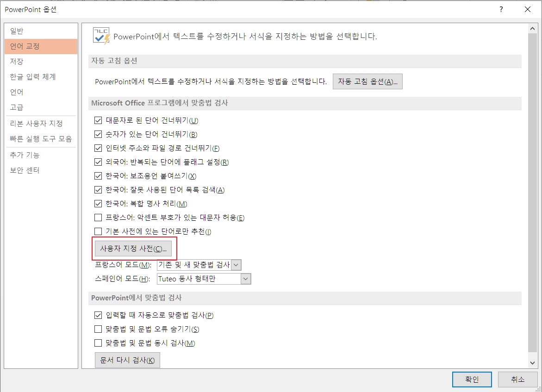Viewport: 542px width, 392px height.
Task: Open 사용자 지정 사전(C) dialog
Action: [133, 249]
